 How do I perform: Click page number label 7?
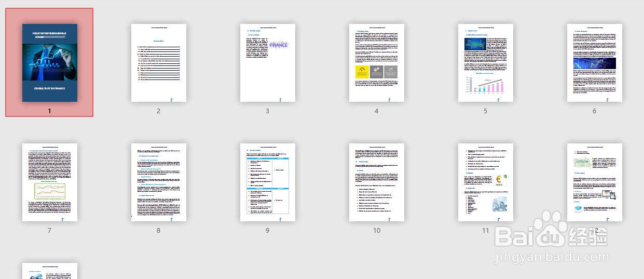(x=49, y=231)
